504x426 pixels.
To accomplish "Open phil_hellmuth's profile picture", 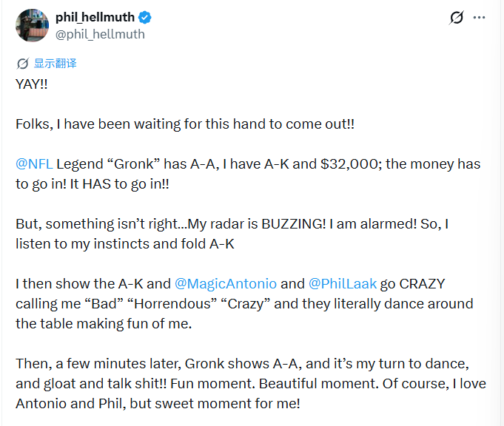I will point(32,26).
